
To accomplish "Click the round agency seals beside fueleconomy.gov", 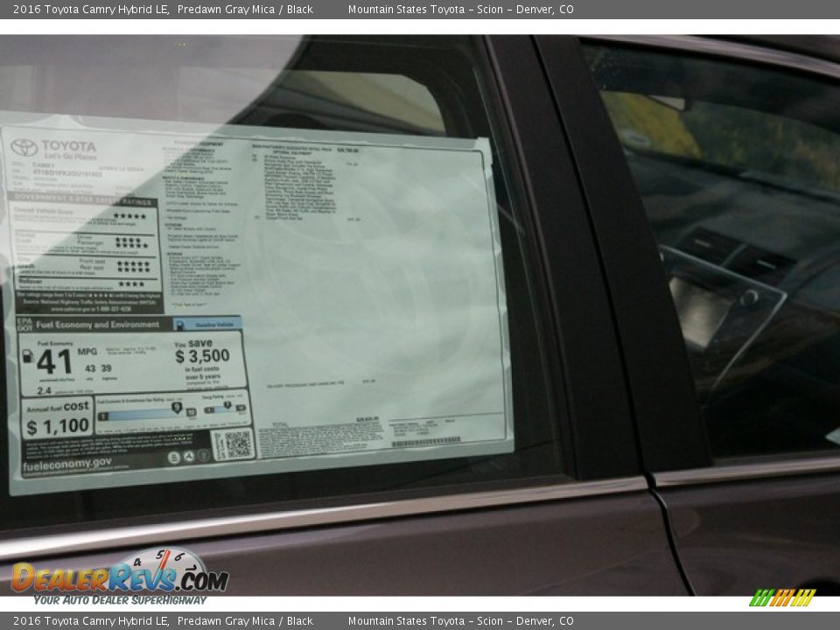I will 188,456.
